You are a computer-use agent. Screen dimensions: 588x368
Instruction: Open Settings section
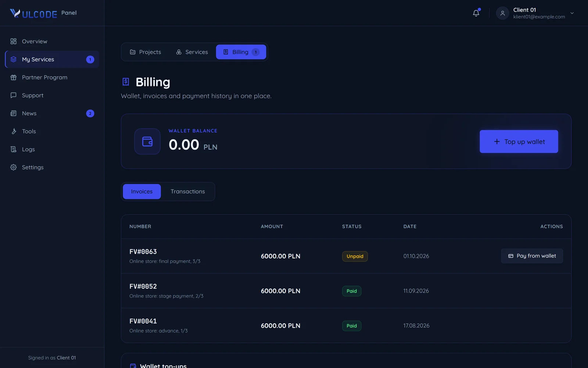coord(52,167)
